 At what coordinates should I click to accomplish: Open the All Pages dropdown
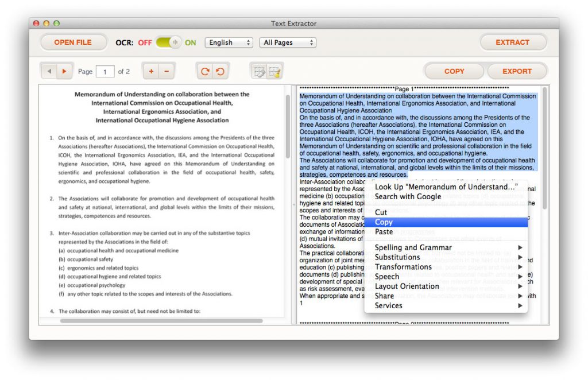tap(288, 42)
